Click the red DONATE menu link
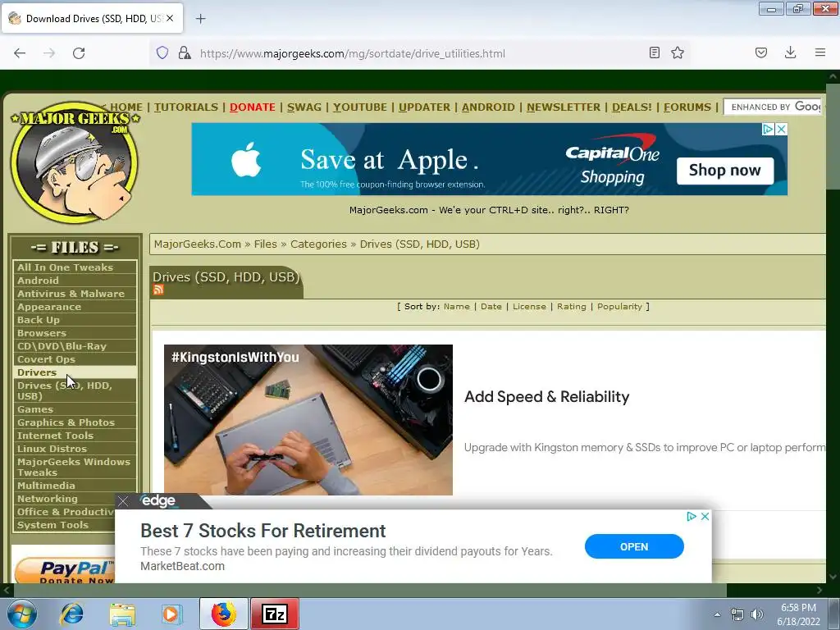 coord(253,107)
